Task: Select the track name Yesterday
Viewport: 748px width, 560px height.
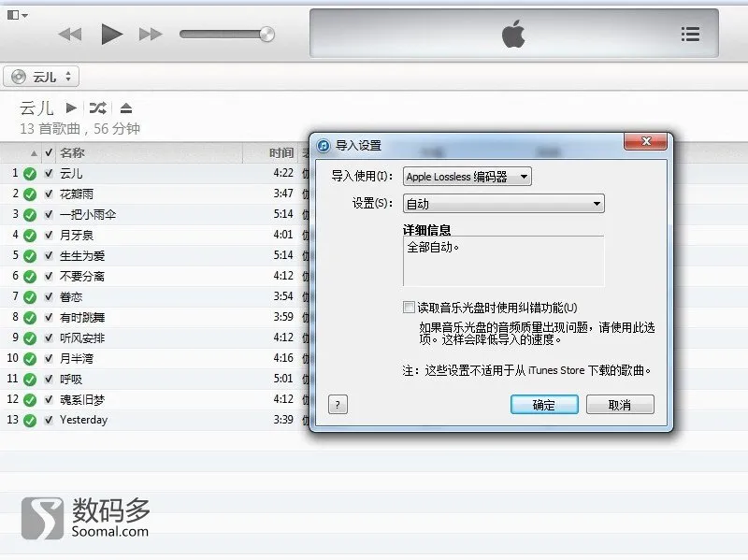Action: point(83,420)
